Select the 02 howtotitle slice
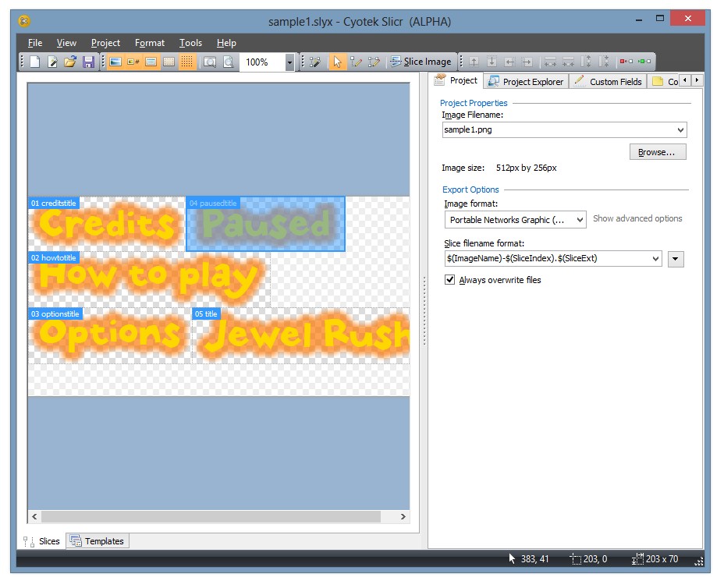Viewport: 724px width, 588px height. 149,281
